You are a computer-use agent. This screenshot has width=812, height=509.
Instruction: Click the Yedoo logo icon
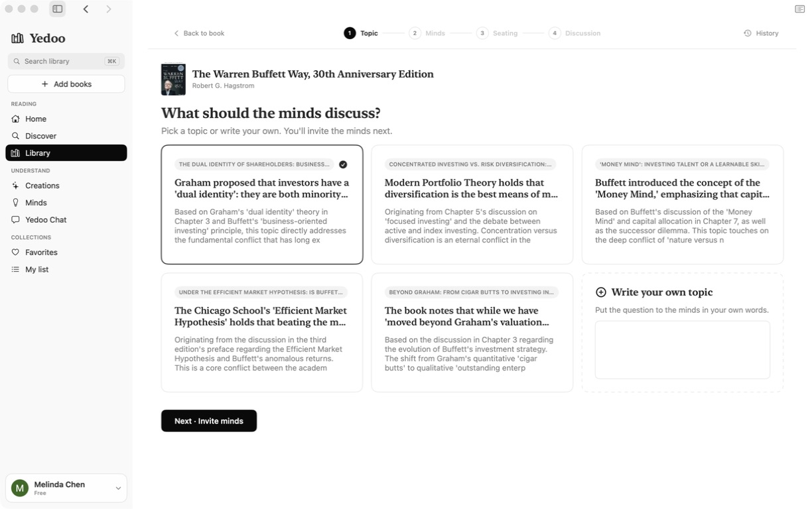pyautogui.click(x=17, y=38)
